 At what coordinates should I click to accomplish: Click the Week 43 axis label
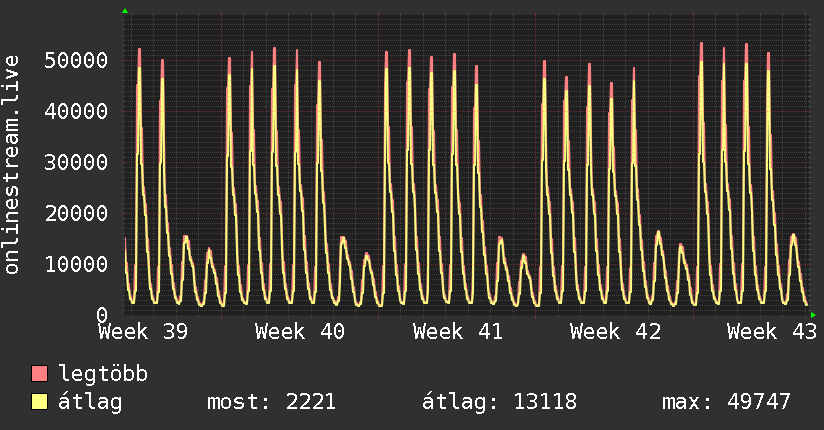(772, 332)
